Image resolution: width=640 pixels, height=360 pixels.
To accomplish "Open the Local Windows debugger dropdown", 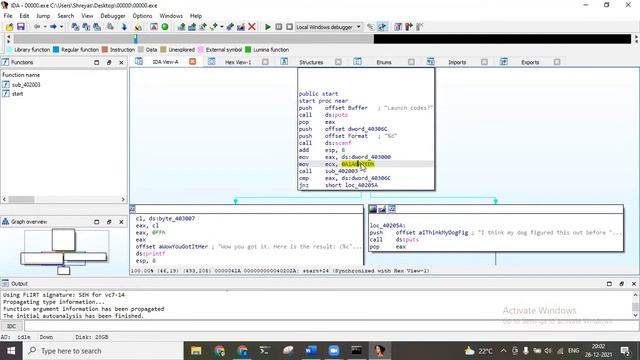I will 329,27.
